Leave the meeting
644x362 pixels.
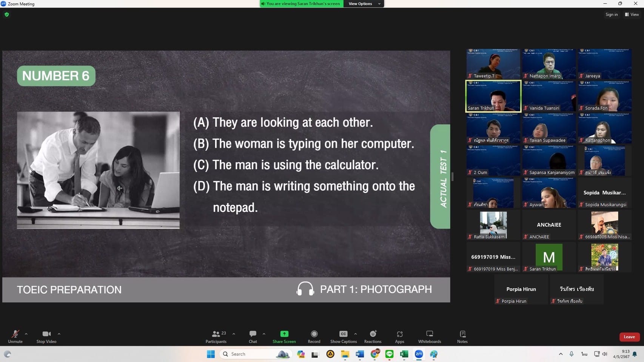[629, 337]
